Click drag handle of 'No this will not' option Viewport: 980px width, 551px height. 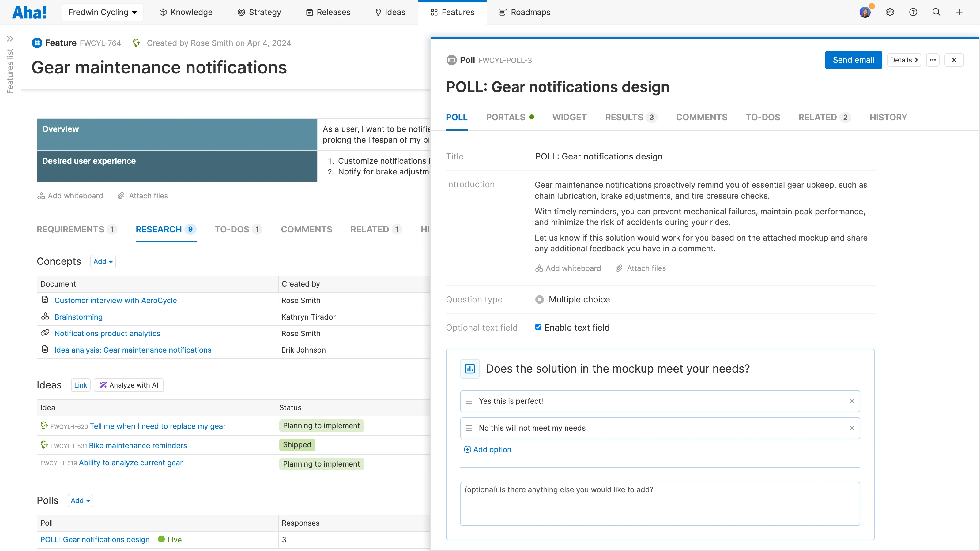pyautogui.click(x=469, y=428)
